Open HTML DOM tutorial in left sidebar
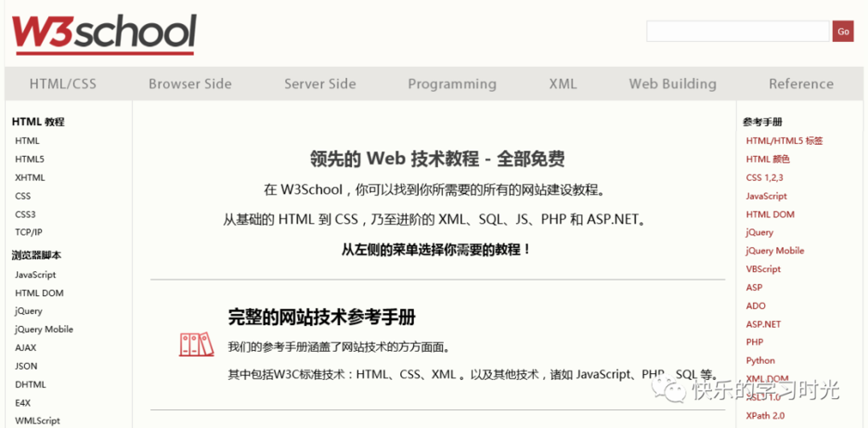This screenshot has height=428, width=868. point(39,293)
